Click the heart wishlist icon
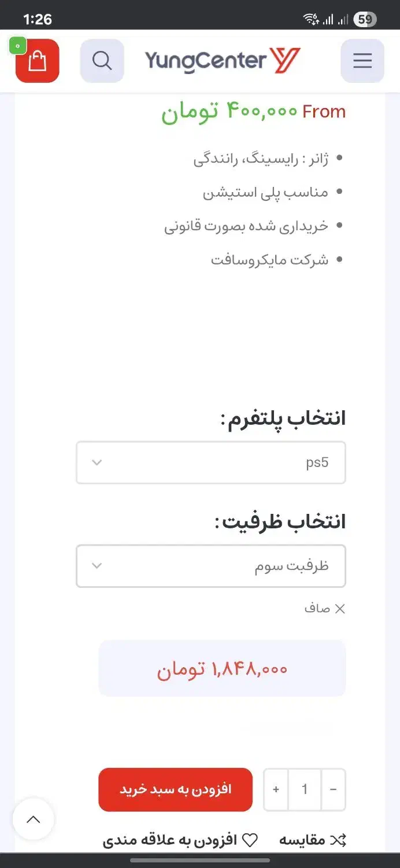Image resolution: width=400 pixels, height=868 pixels. 250,840
